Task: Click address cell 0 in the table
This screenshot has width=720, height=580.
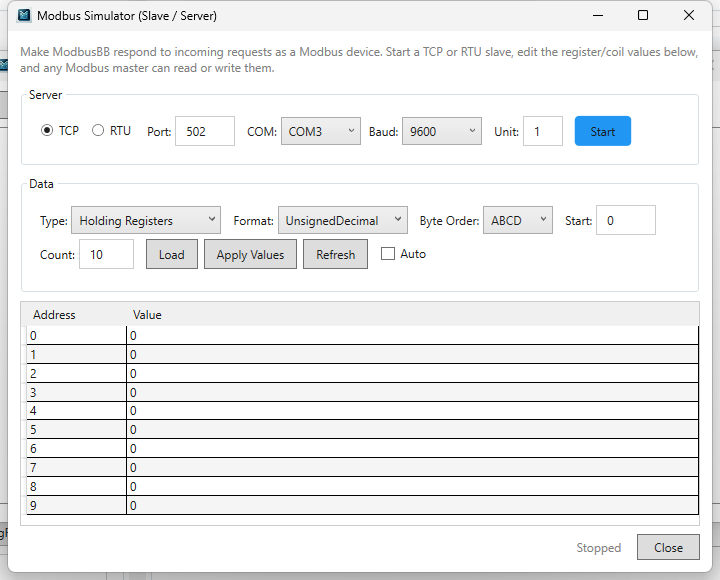Action: [x=76, y=336]
